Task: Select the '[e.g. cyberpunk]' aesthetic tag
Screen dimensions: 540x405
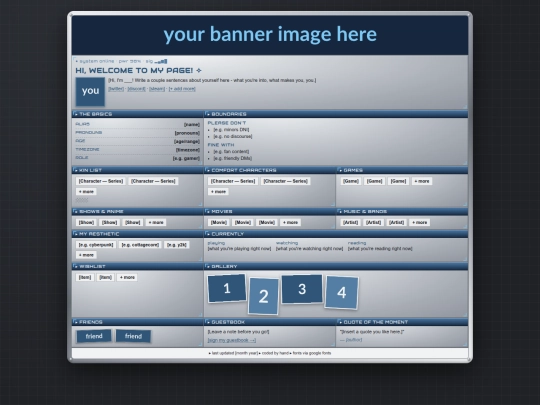Action: point(96,245)
